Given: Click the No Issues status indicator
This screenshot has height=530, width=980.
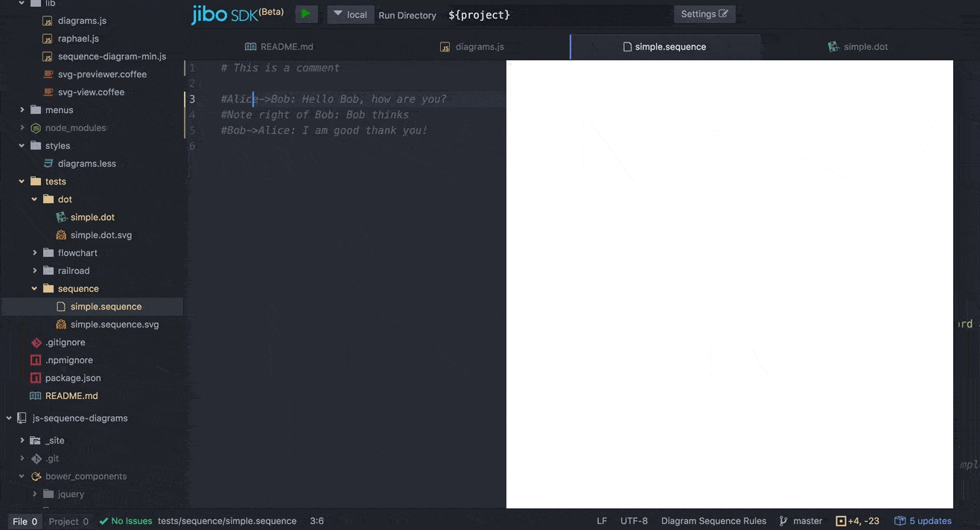Looking at the screenshot, I should coord(126,521).
